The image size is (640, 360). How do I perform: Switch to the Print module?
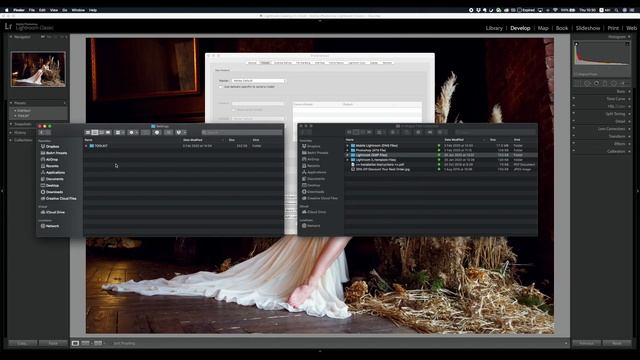coord(613,28)
